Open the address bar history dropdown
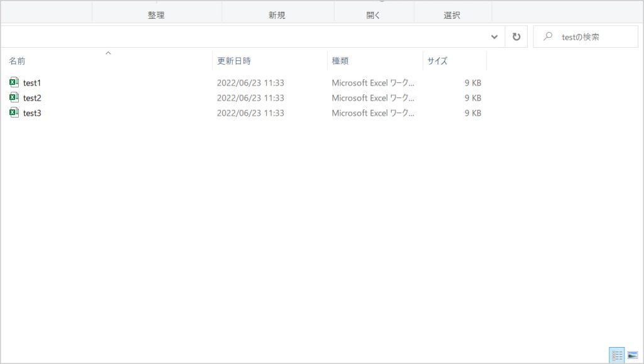 (494, 37)
